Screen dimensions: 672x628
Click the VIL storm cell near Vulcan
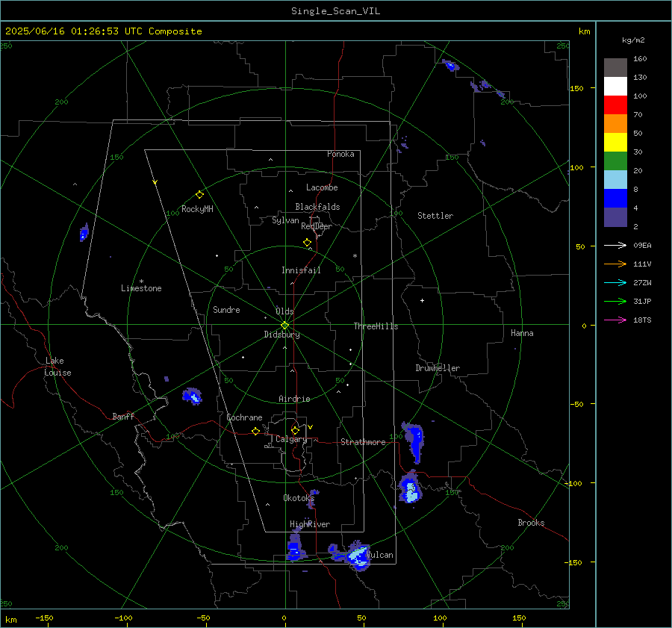[357, 556]
